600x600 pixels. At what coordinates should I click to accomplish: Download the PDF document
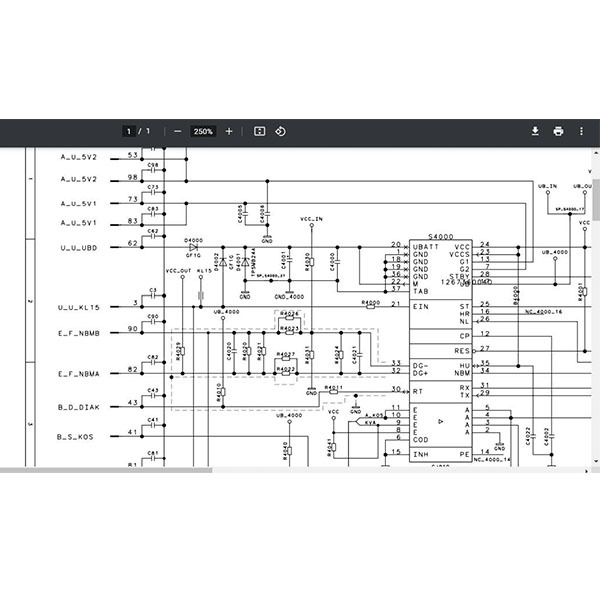pos(535,132)
